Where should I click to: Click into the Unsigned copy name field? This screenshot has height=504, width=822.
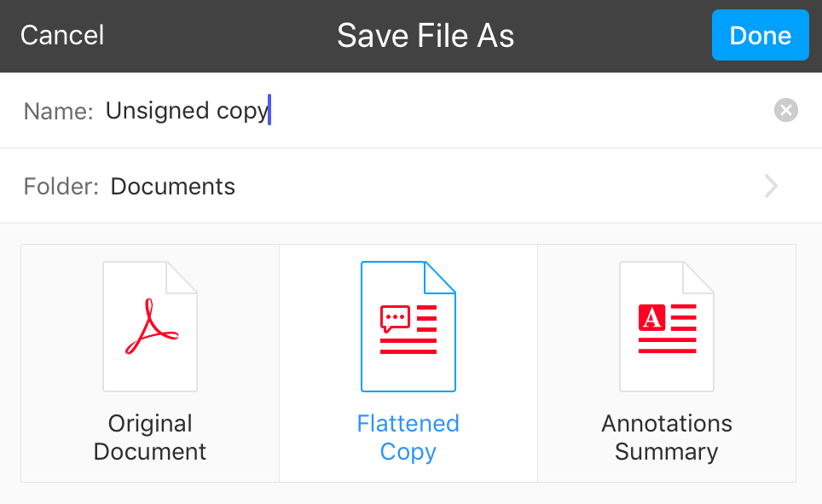pos(187,111)
